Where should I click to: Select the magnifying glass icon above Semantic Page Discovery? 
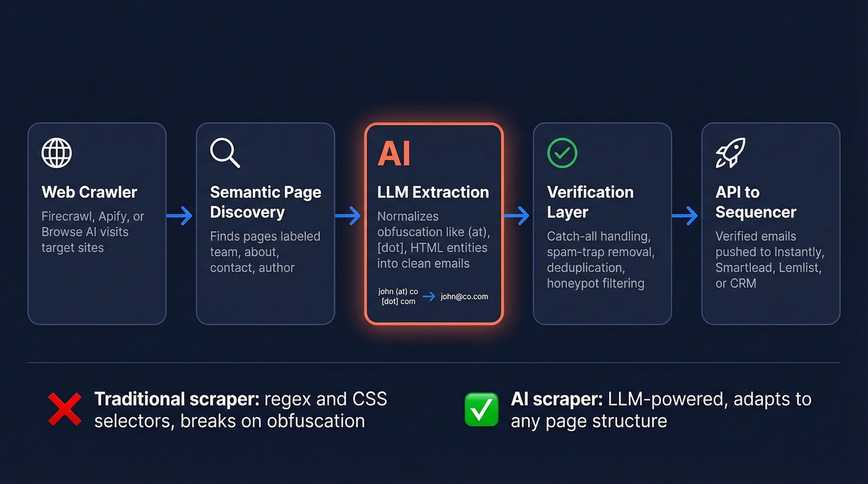pyautogui.click(x=224, y=152)
